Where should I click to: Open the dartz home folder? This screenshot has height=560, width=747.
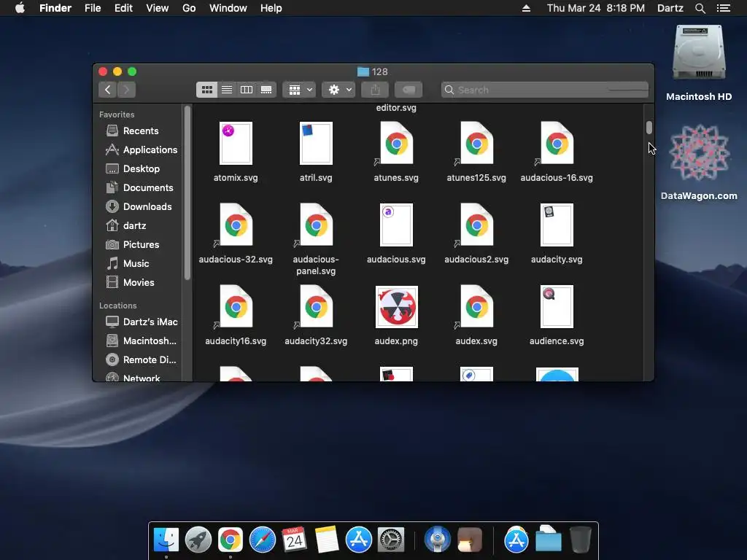[x=125, y=225]
